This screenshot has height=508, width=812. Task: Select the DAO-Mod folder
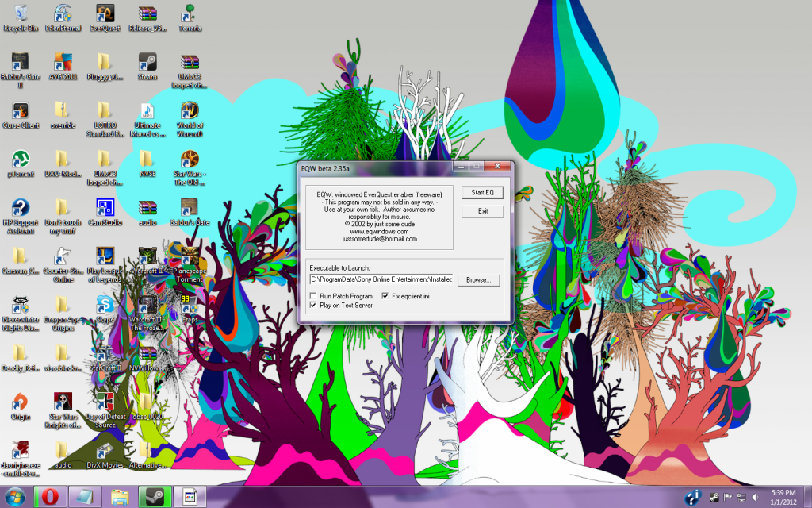tap(63, 164)
